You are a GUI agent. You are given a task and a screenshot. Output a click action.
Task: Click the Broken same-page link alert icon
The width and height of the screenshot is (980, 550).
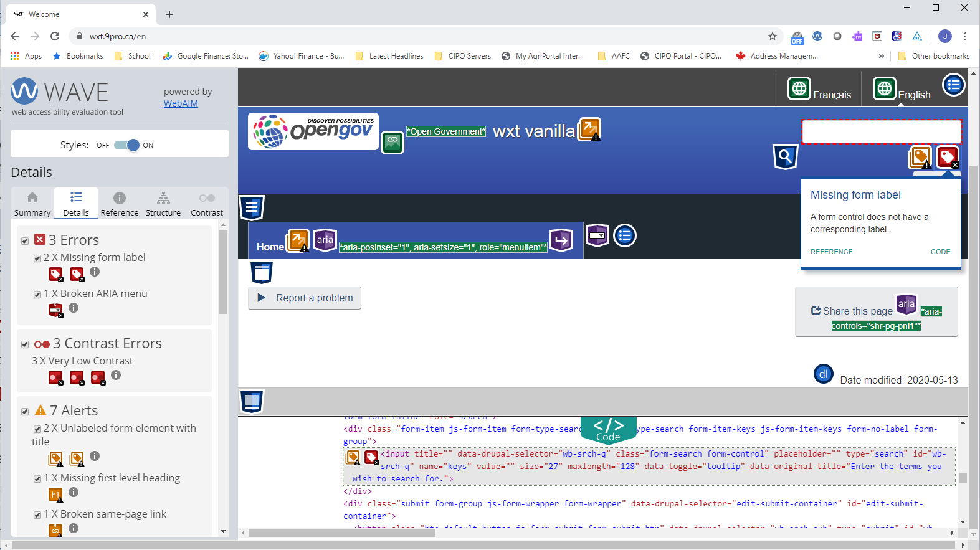(55, 530)
